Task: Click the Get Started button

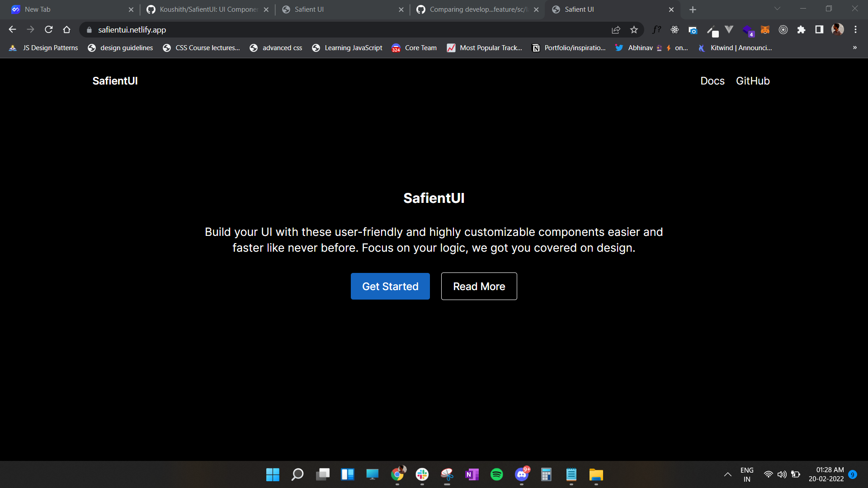Action: [x=390, y=286]
